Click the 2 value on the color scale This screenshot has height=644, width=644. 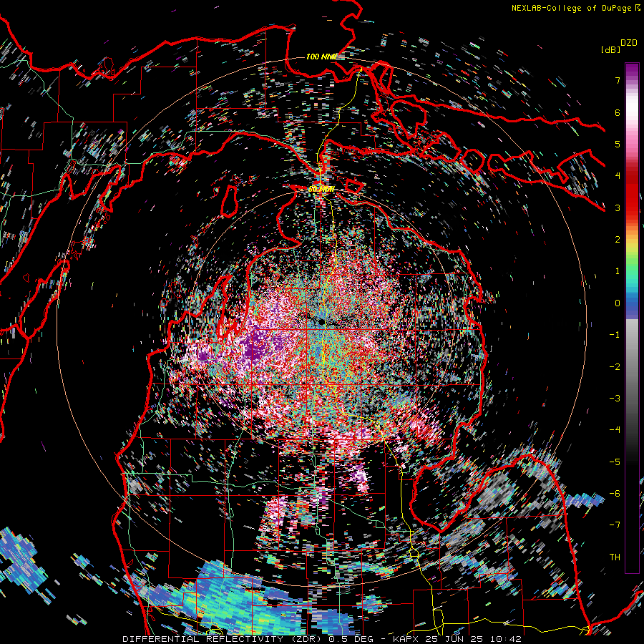[x=618, y=240]
